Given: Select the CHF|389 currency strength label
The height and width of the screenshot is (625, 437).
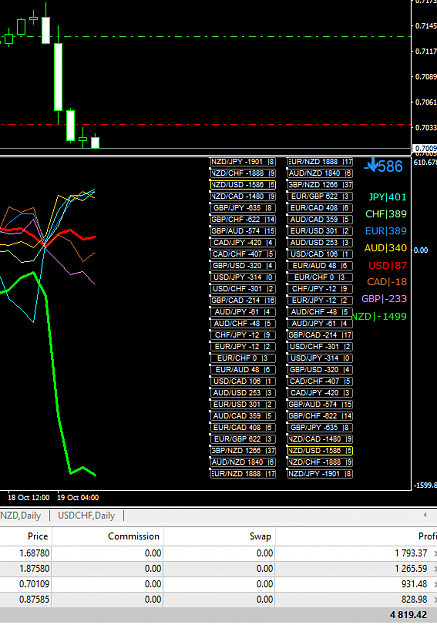Looking at the screenshot, I should 386,214.
